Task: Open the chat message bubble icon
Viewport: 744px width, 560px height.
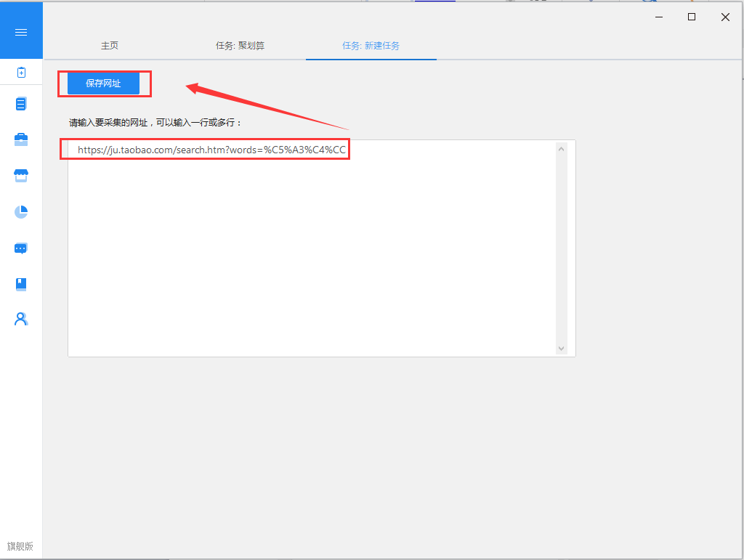Action: [x=21, y=248]
